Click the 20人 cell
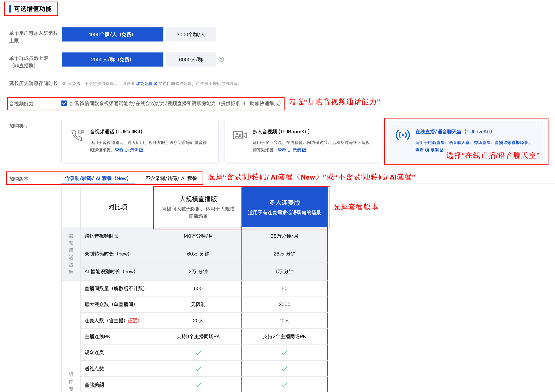This screenshot has height=392, width=555. point(198,321)
